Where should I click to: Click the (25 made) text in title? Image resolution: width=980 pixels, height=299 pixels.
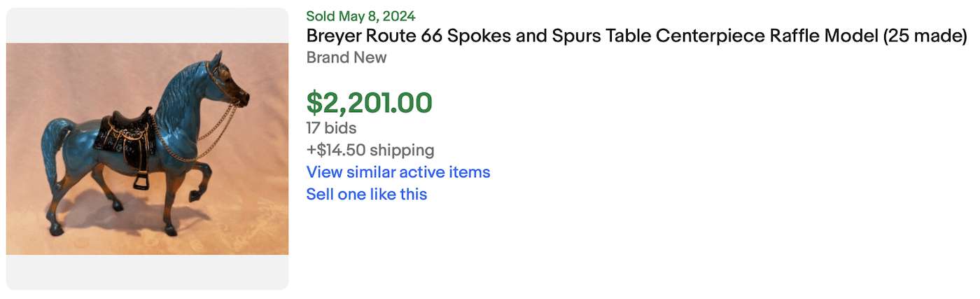pos(925,36)
